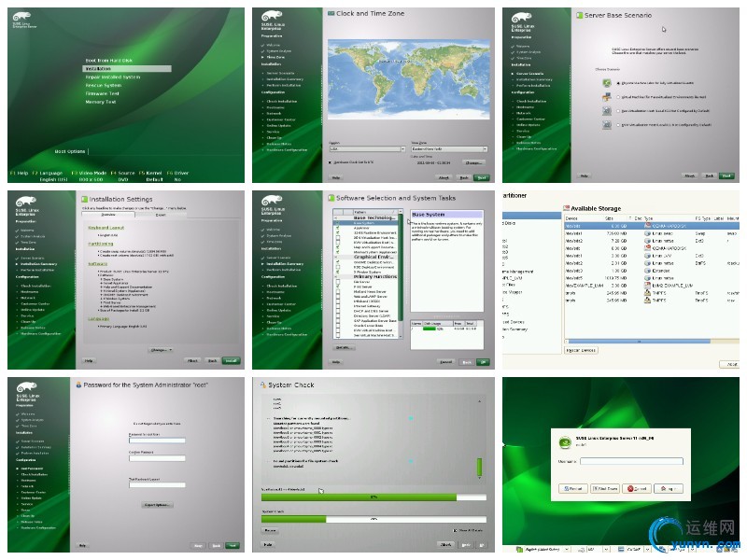Select Rescue System boot entry
The height and width of the screenshot is (560, 747).
point(104,85)
